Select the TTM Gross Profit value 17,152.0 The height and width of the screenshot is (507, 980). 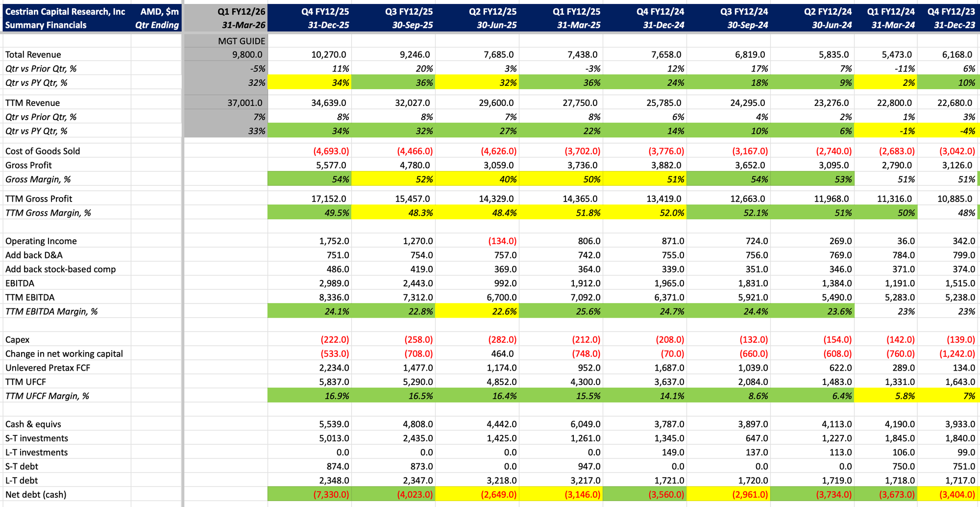tap(329, 199)
